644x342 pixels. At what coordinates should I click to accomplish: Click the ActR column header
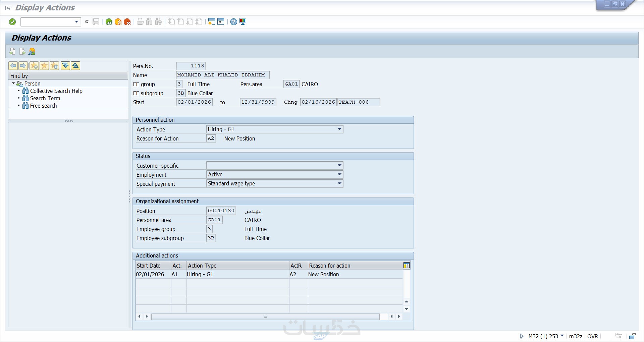[299, 266]
